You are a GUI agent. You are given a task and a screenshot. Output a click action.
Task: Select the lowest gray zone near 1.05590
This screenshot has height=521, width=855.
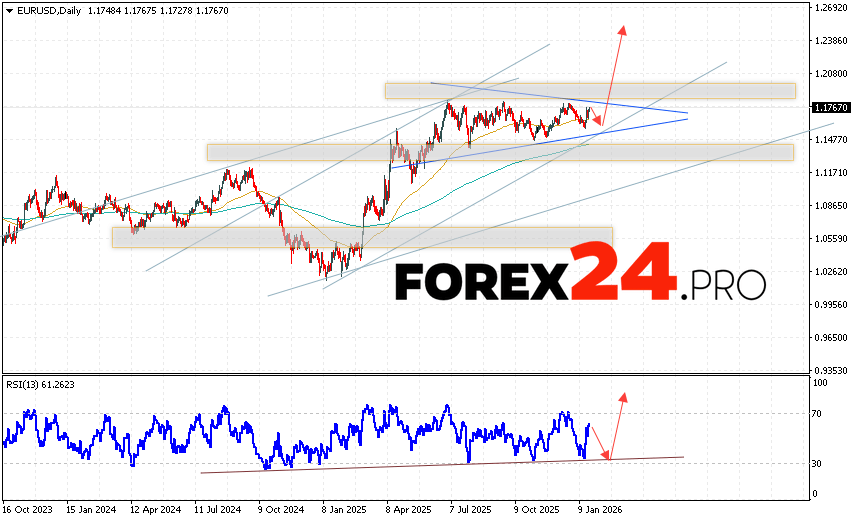point(360,237)
